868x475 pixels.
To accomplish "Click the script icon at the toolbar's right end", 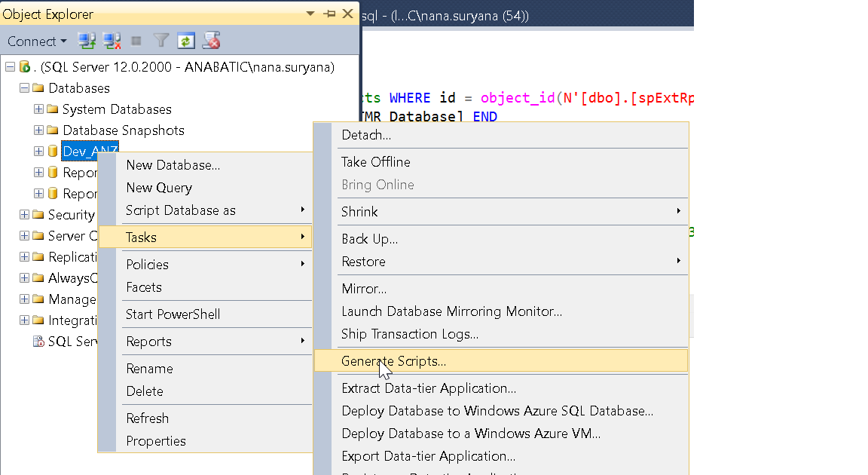I will pyautogui.click(x=209, y=41).
